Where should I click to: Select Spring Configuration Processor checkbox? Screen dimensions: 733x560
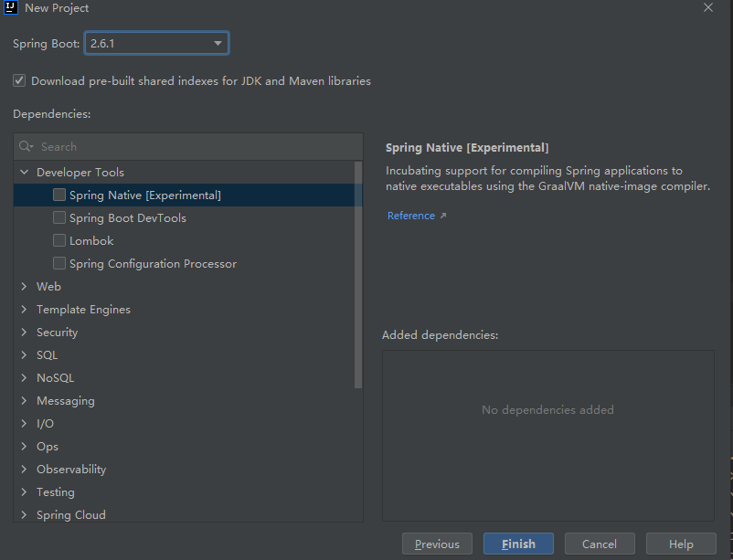[59, 263]
